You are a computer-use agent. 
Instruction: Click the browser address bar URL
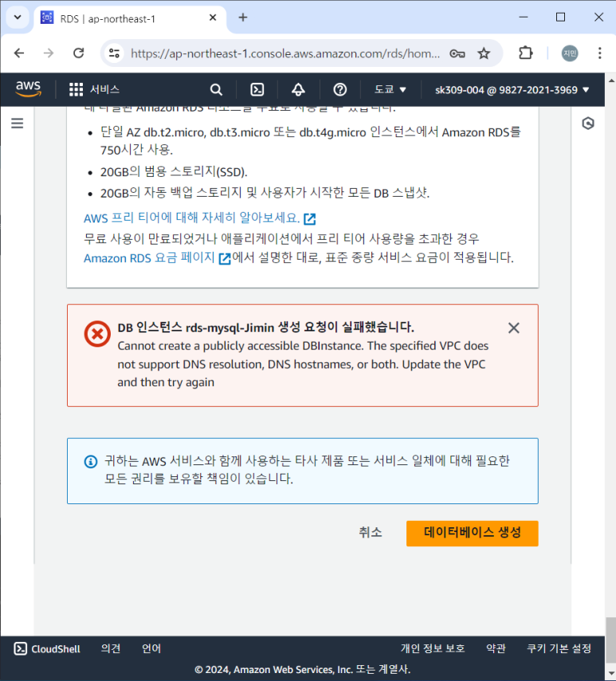click(285, 53)
